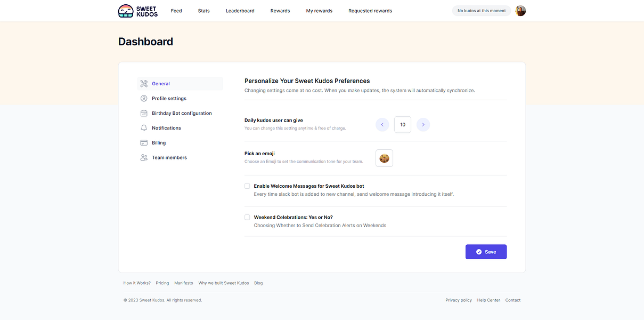Increase daily kudos with right chevron

click(x=423, y=125)
